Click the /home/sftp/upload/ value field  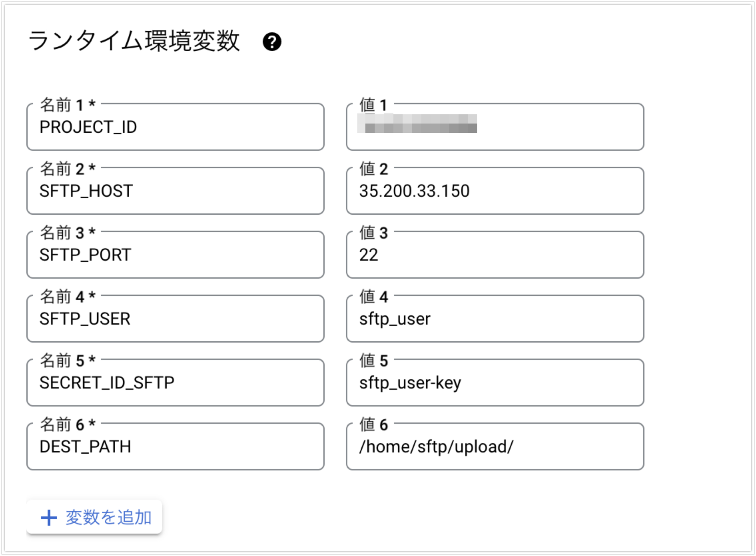tap(495, 446)
